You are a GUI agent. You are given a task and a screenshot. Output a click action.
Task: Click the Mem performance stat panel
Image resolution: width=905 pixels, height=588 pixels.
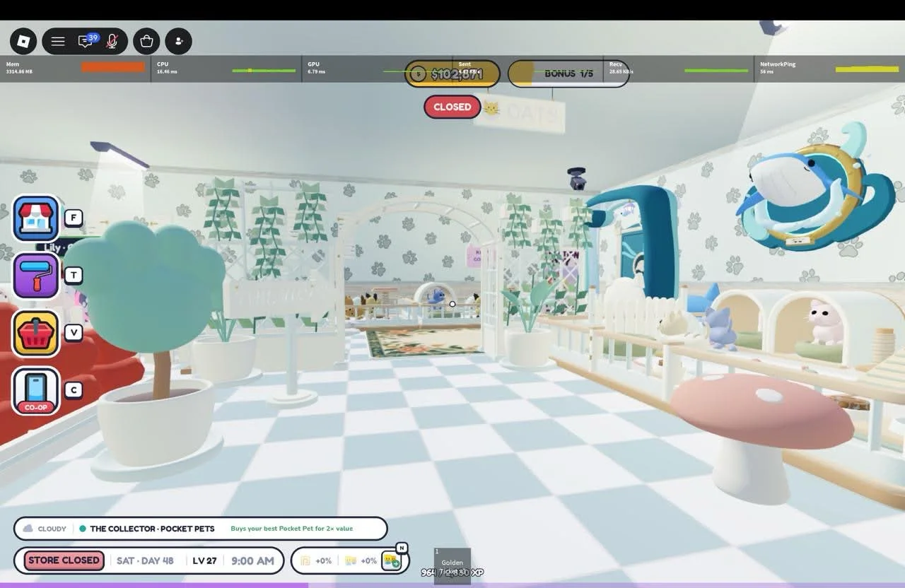pos(76,69)
